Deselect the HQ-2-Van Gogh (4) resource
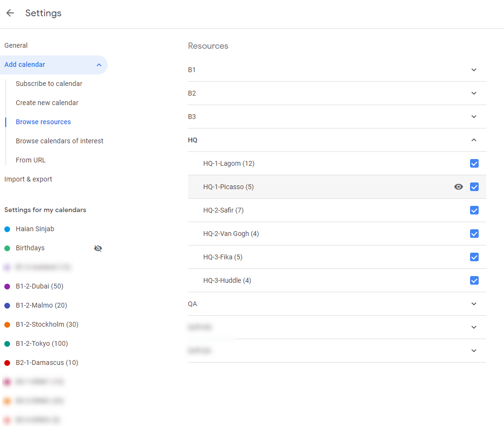The image size is (504, 427). click(474, 234)
